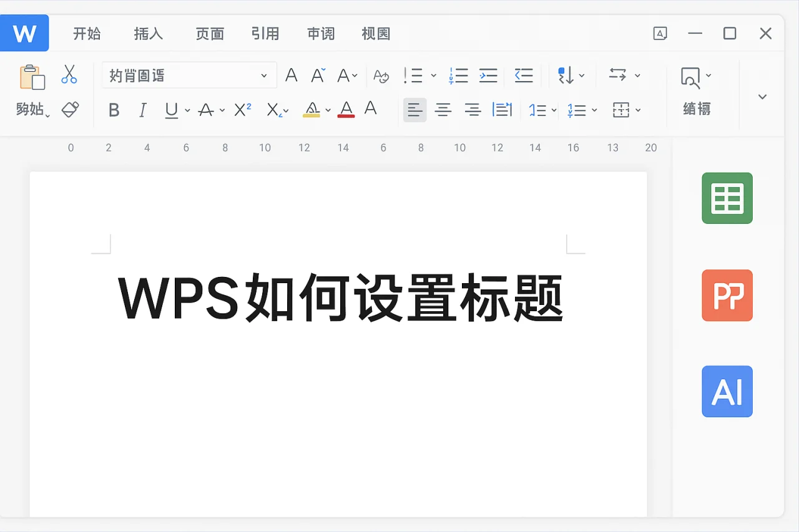The height and width of the screenshot is (532, 799).
Task: Open the 审阅 ribbon tab
Action: click(x=320, y=34)
